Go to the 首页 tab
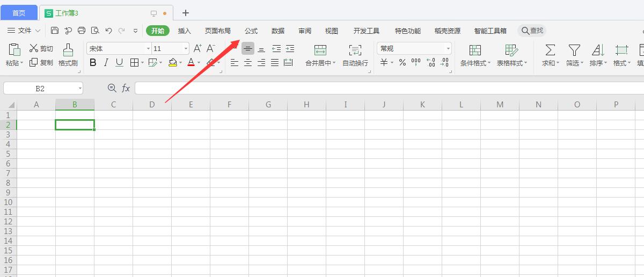Viewport: 644px width, 277px height. pos(19,12)
